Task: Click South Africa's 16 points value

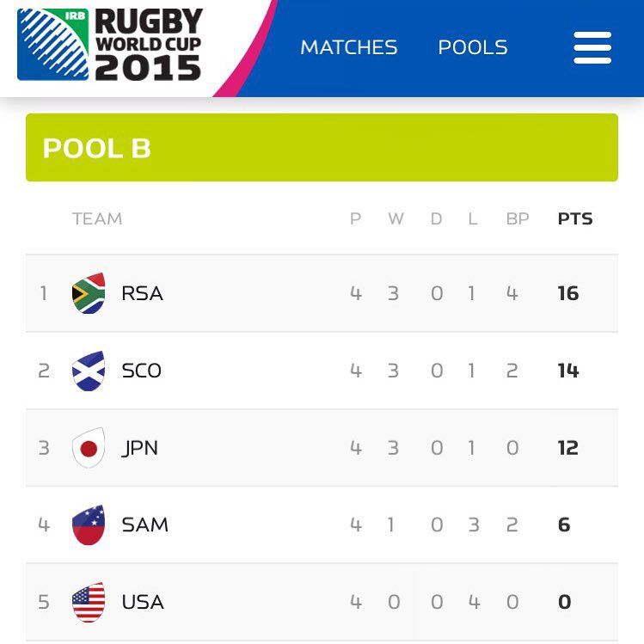Action: pyautogui.click(x=568, y=293)
